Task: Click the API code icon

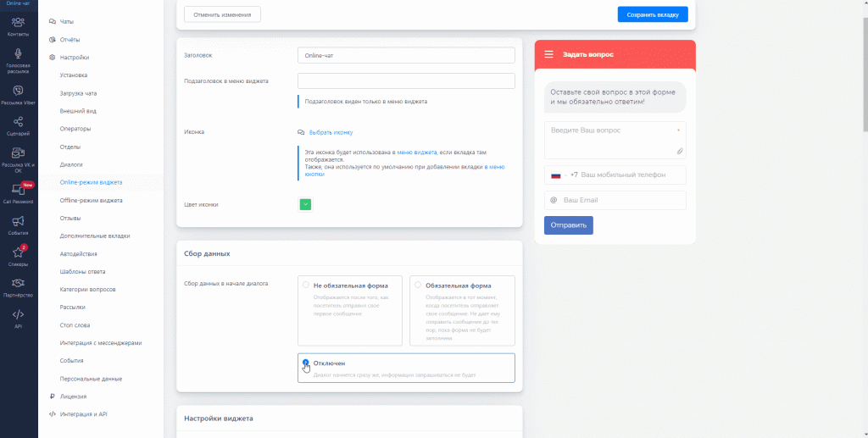Action: point(18,315)
